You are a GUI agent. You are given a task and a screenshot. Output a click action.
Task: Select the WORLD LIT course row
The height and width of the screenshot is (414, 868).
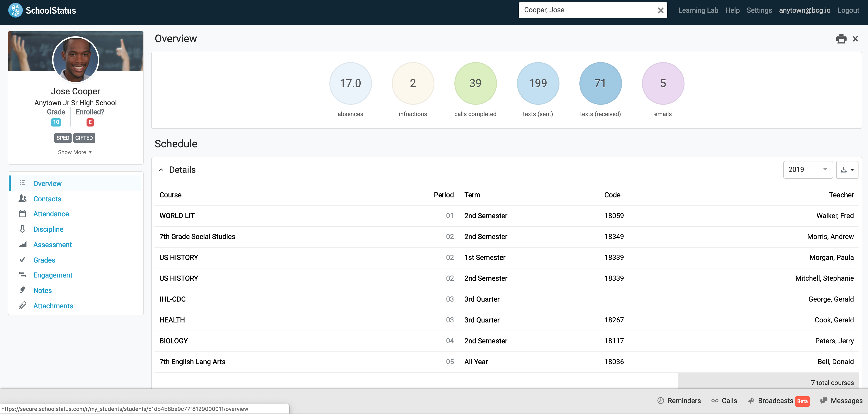tap(506, 216)
